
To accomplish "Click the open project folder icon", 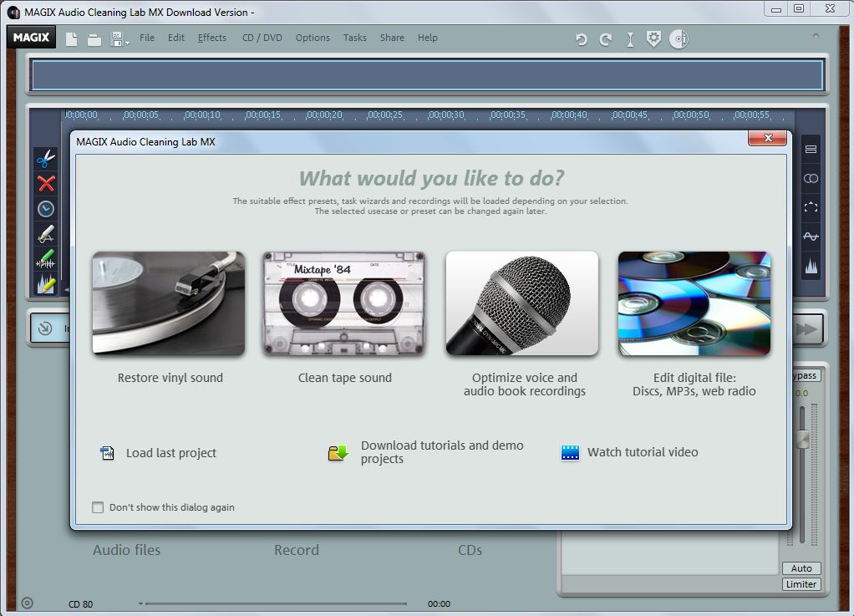I will (x=94, y=39).
